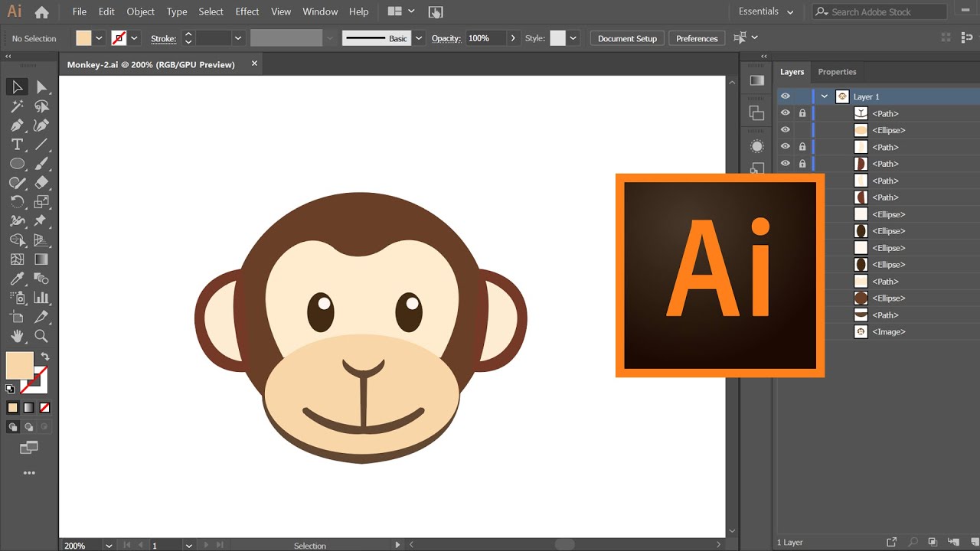This screenshot has width=980, height=551.
Task: Reset to default fill and stroke
Action: tap(10, 389)
